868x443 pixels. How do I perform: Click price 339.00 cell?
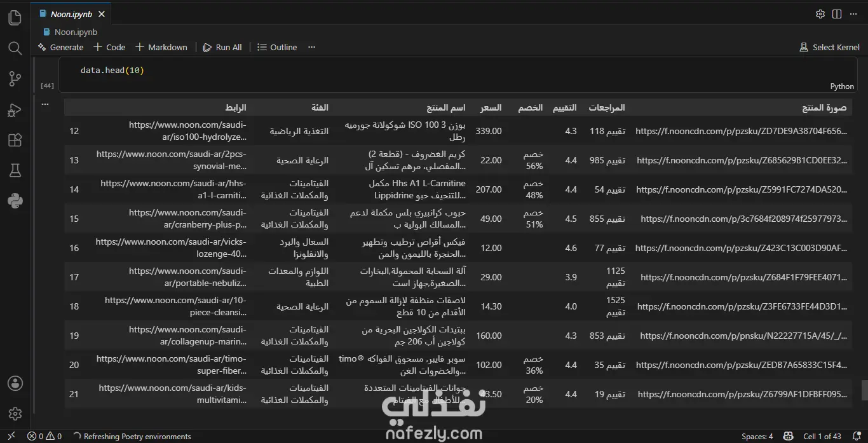click(489, 131)
